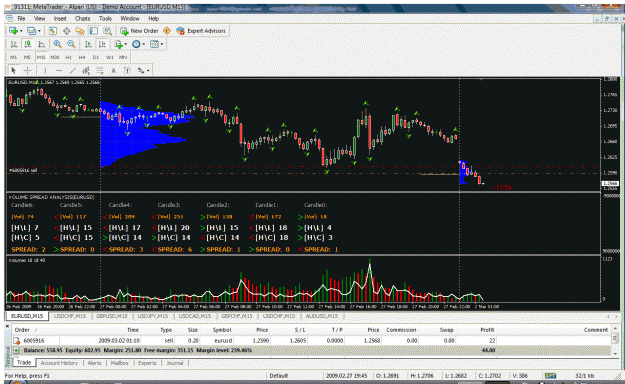Open the Insert menu
Viewport: 625px width, 384px height.
(60, 18)
